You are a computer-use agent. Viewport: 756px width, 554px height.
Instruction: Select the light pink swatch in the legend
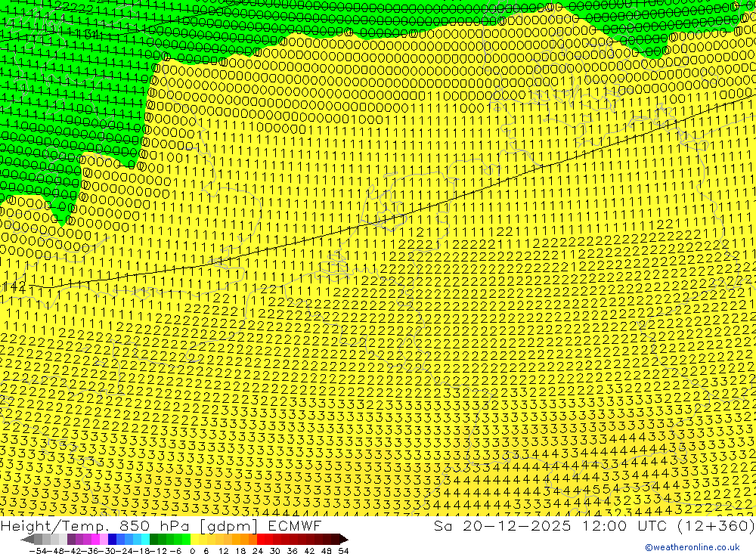point(104,540)
